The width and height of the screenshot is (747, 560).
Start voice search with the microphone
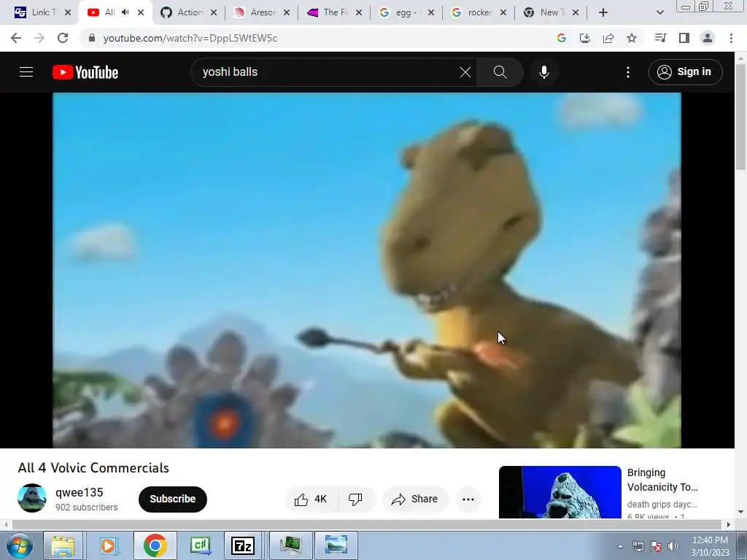544,72
